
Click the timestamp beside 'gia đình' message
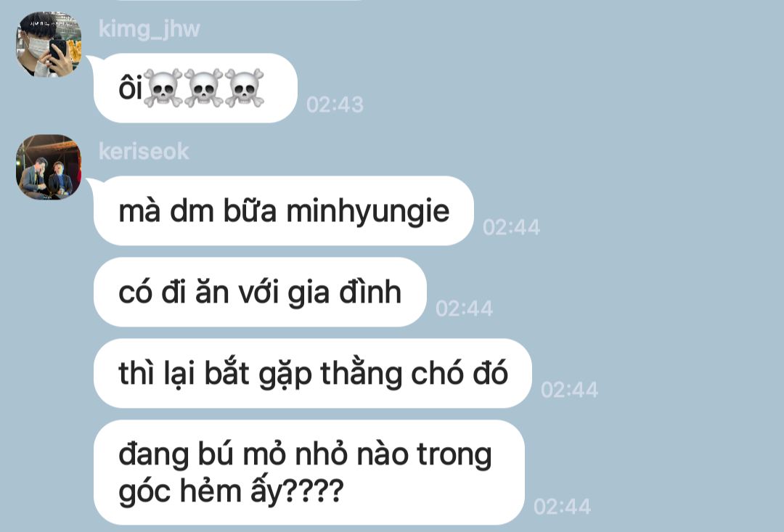coord(464,308)
